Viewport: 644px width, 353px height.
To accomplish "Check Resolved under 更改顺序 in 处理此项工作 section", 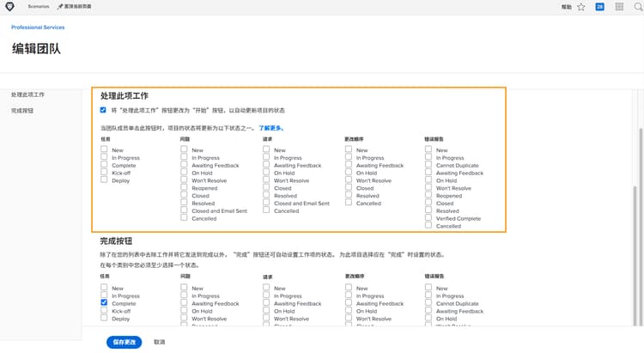I will pos(349,195).
